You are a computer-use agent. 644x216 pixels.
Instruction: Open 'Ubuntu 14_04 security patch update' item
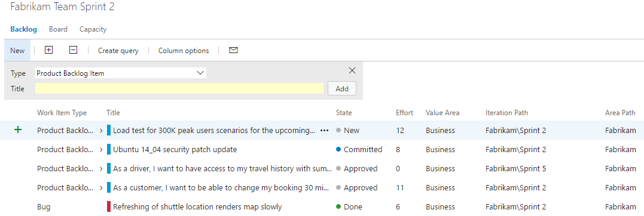click(175, 150)
